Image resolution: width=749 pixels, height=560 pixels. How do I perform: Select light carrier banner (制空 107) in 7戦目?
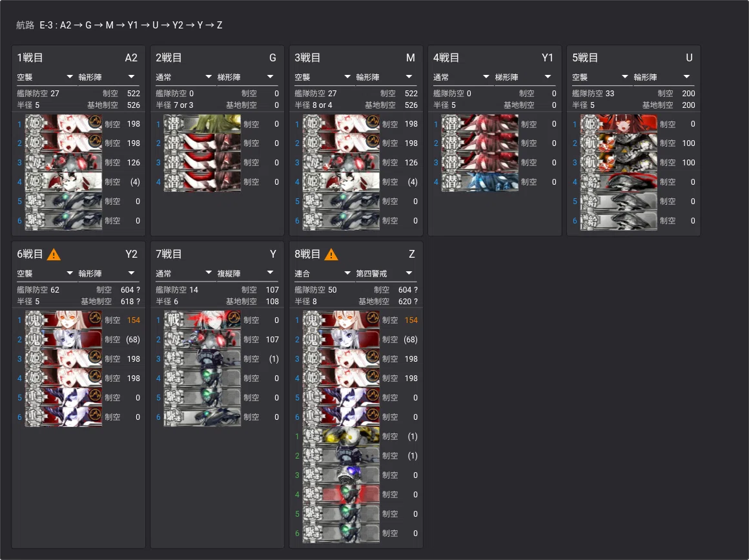click(x=202, y=340)
